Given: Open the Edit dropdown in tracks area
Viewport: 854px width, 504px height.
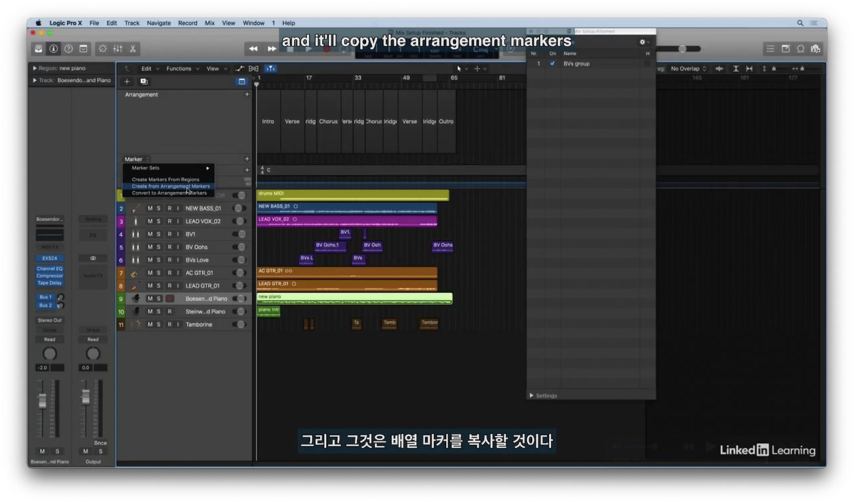Looking at the screenshot, I should pos(149,69).
